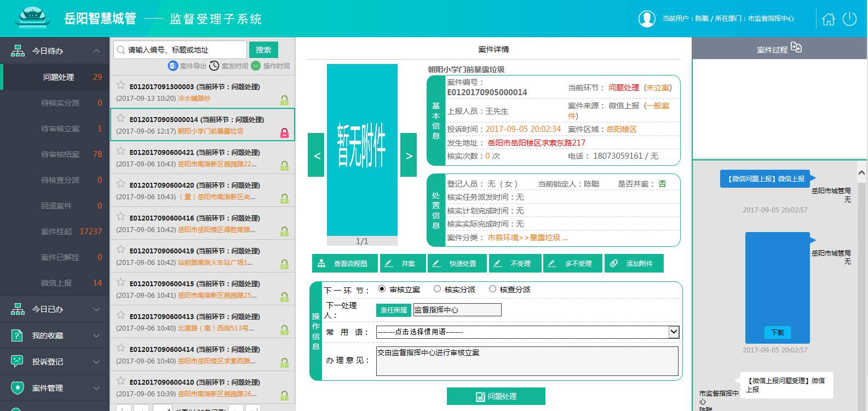Click the 快速处置 button
The image size is (868, 411).
click(x=457, y=263)
